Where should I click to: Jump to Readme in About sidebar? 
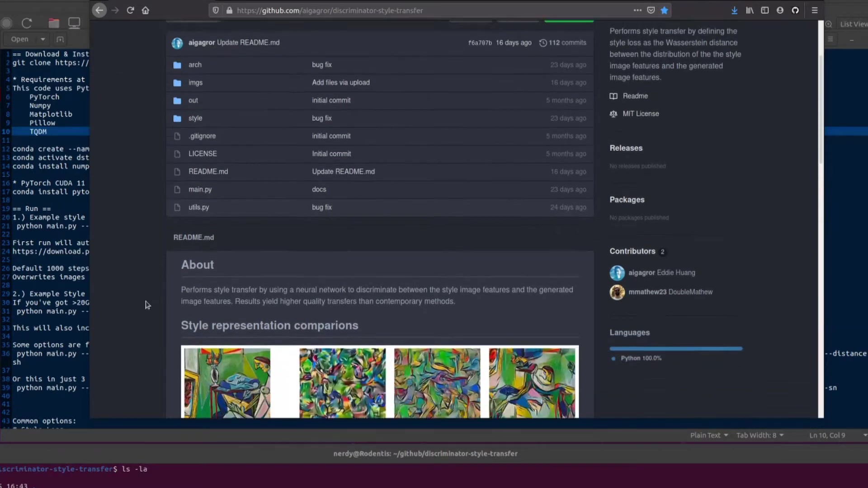click(635, 96)
